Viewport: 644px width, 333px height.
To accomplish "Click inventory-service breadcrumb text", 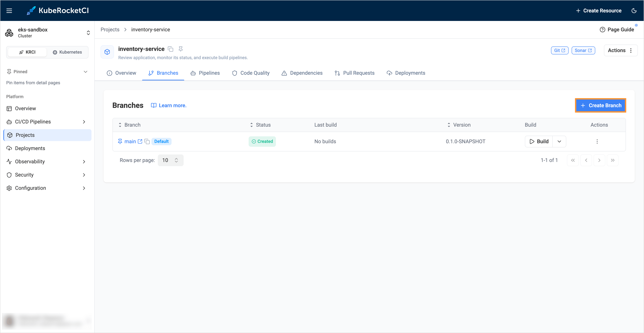I will tap(150, 29).
